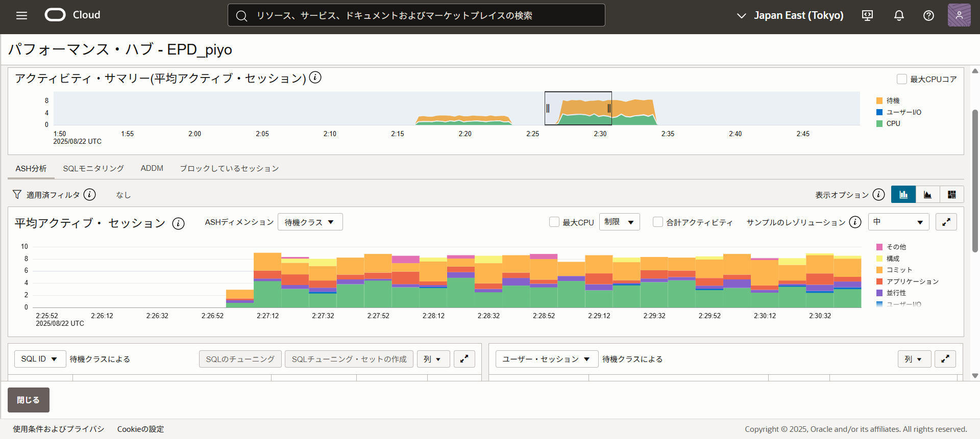Viewport: 980px width, 439px height.
Task: Switch to treemap tile view
Action: pyautogui.click(x=951, y=194)
